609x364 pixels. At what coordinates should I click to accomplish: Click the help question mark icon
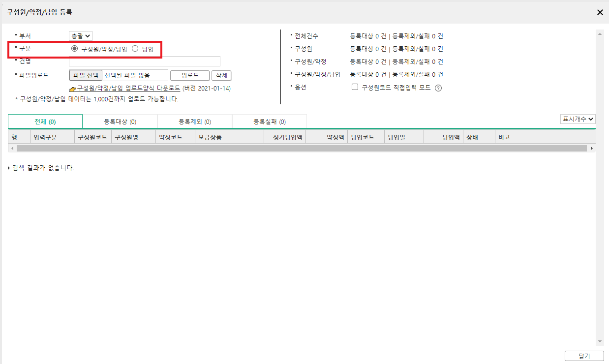point(438,88)
